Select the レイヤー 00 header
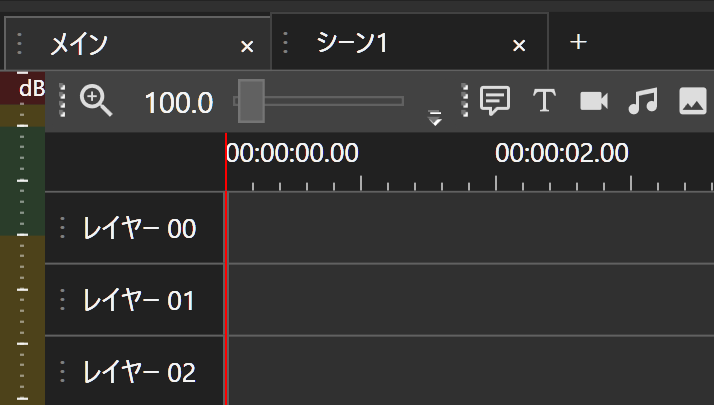This screenshot has width=714, height=405. pos(138,229)
